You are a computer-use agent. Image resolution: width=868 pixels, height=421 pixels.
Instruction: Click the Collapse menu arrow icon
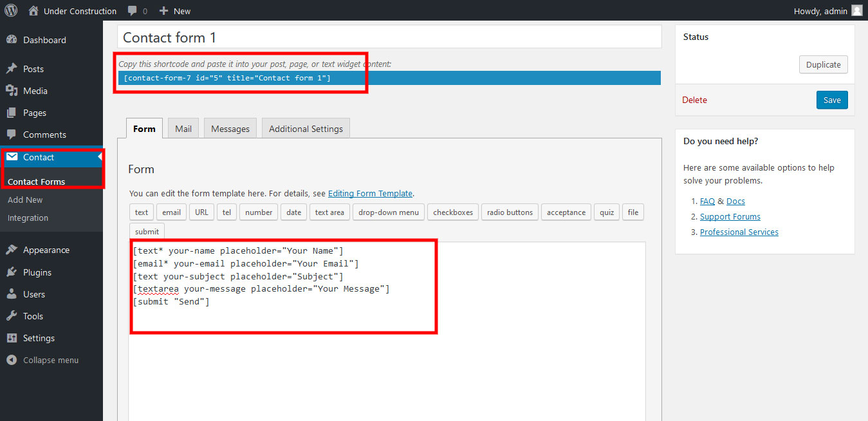click(x=12, y=360)
